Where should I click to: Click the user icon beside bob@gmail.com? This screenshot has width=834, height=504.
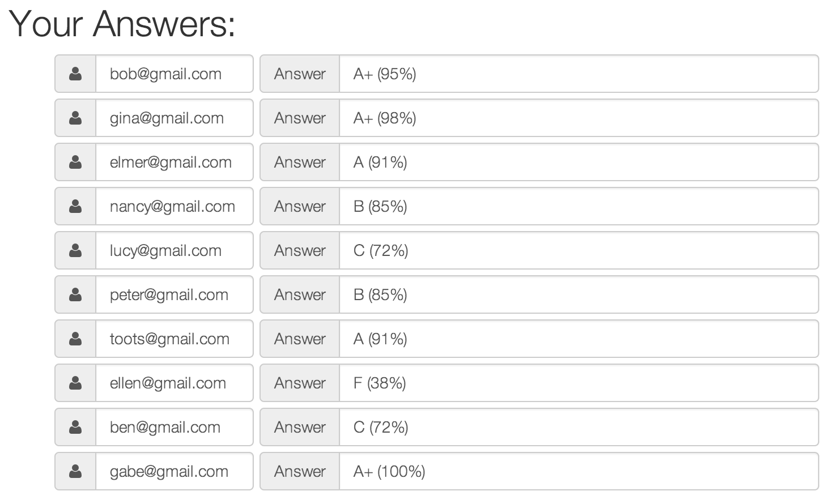point(75,74)
